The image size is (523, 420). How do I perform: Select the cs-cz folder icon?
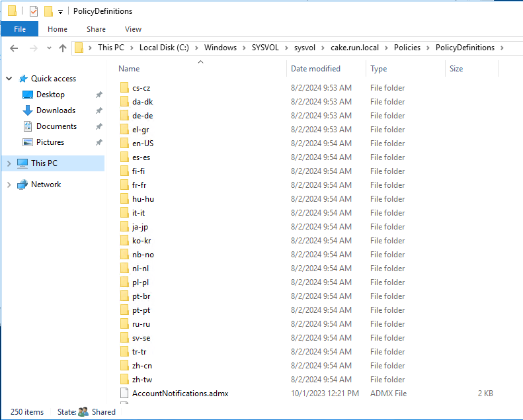click(x=124, y=88)
